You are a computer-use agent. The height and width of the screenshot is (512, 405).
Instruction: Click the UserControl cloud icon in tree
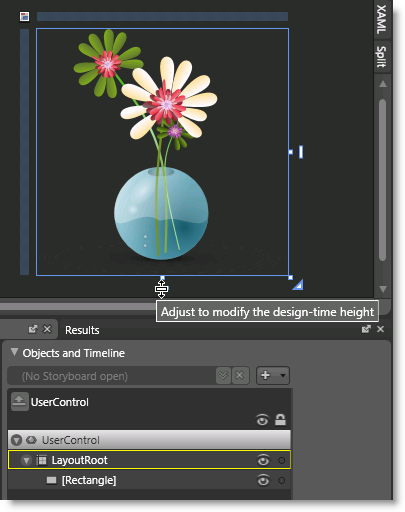pos(31,440)
